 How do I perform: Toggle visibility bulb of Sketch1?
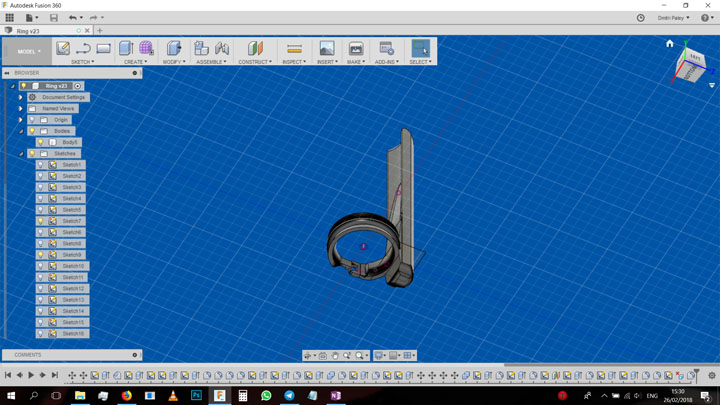point(40,165)
